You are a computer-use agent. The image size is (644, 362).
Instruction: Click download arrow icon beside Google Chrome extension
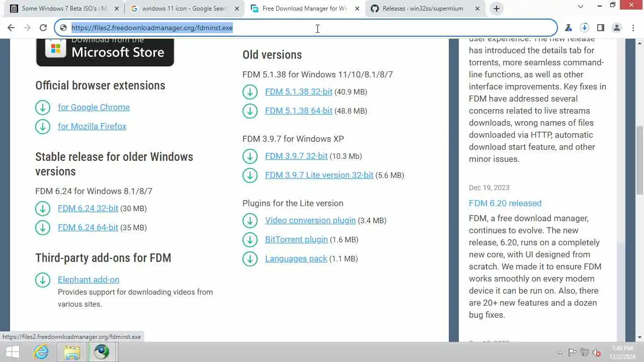coord(43,107)
